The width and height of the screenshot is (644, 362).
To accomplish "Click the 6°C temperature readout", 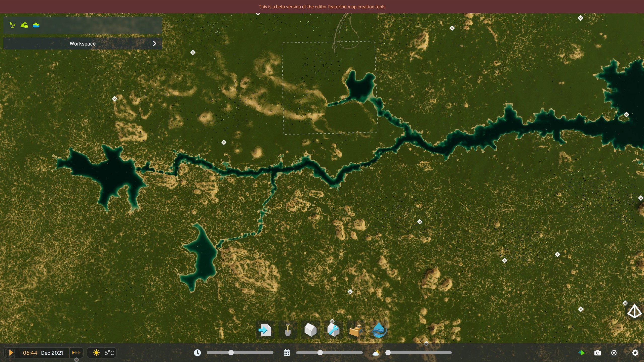I will [109, 353].
